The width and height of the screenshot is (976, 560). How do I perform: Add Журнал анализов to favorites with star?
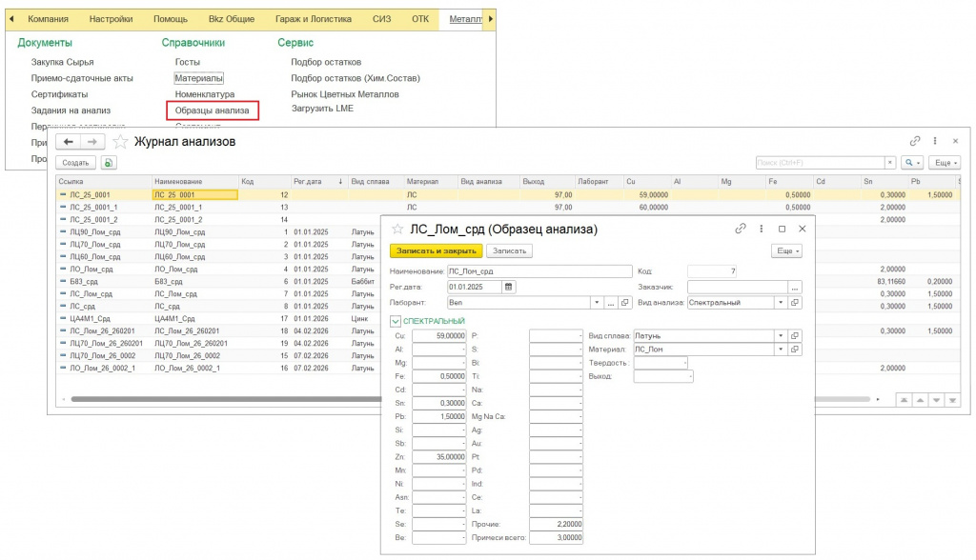[x=121, y=141]
